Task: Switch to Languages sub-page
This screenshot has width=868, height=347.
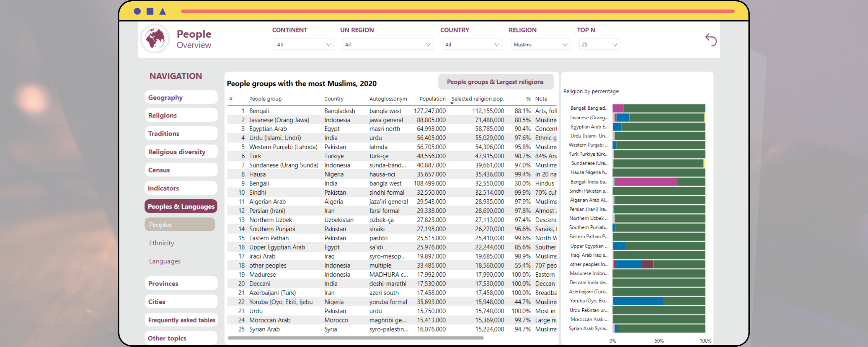Action: 165,261
